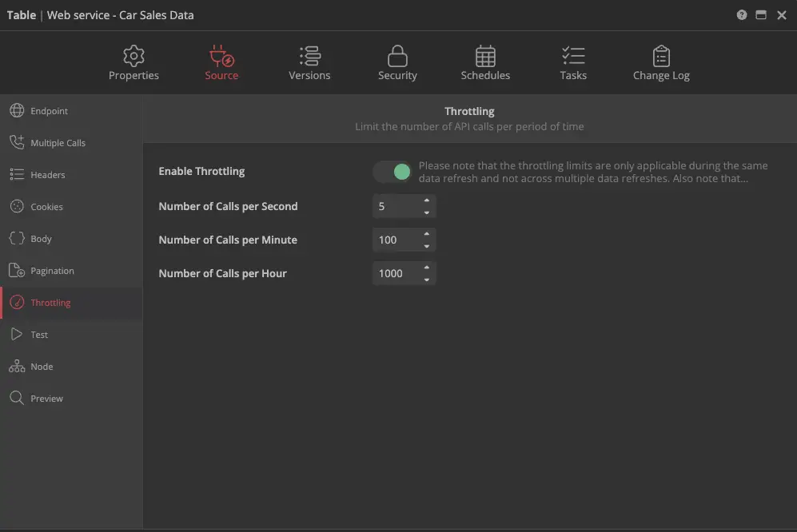This screenshot has height=532, width=797.
Task: Click the help question mark icon
Action: click(x=742, y=15)
